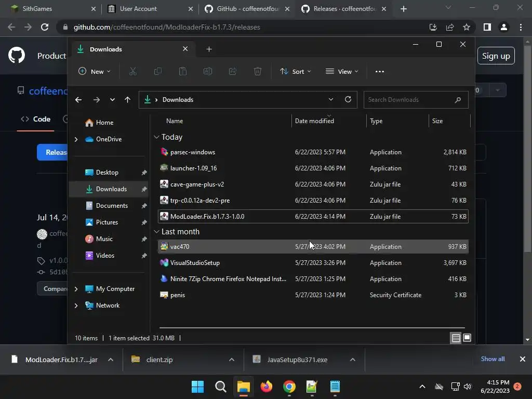Select the Downloads Explorer tab

tap(132, 49)
